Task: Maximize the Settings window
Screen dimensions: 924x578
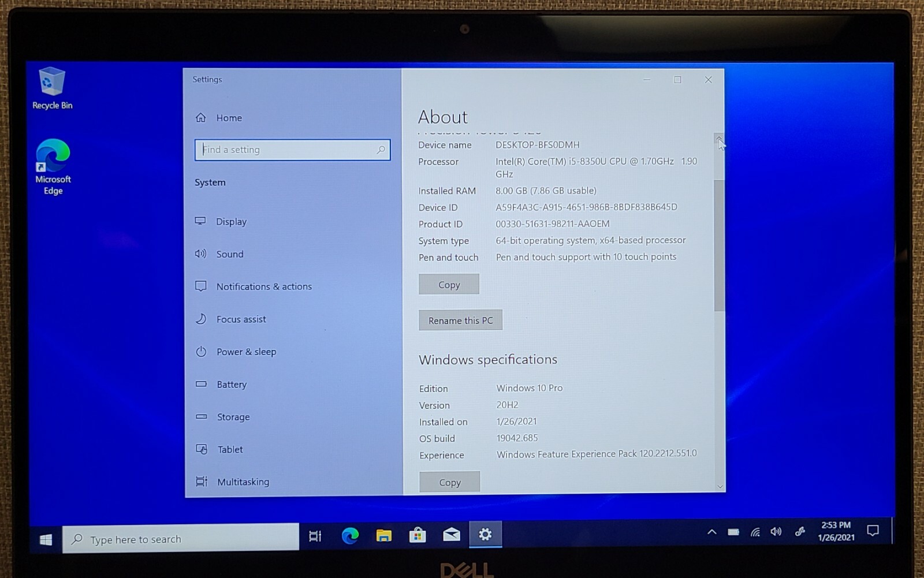Action: tap(677, 80)
